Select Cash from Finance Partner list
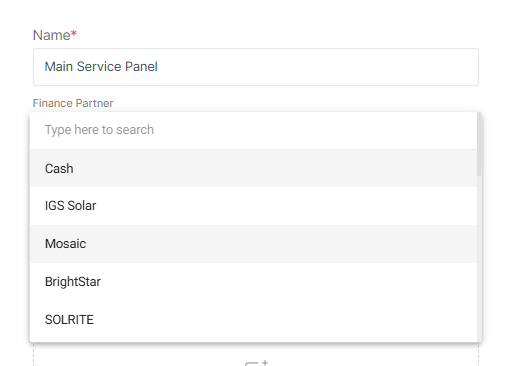 tap(253, 168)
